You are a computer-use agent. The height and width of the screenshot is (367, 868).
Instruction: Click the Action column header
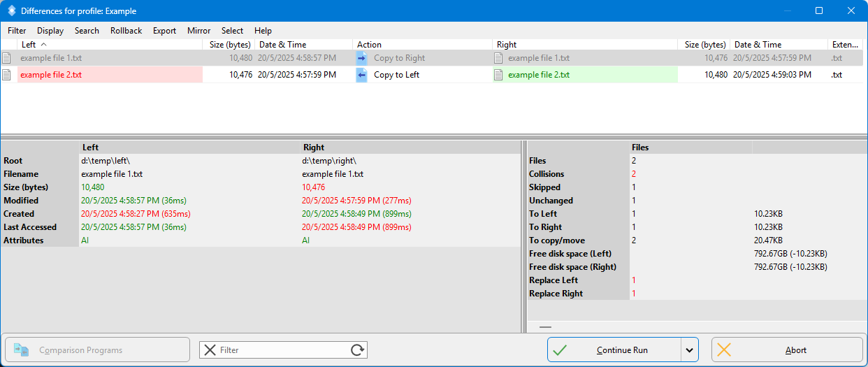(423, 45)
